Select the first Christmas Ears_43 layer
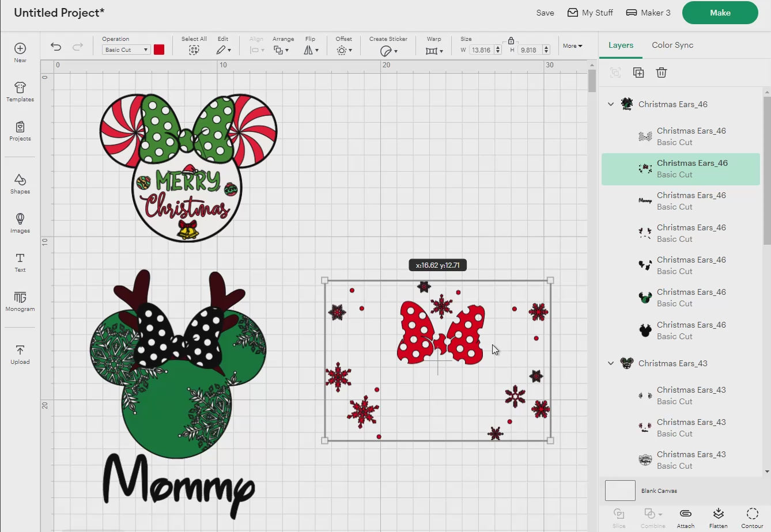Image resolution: width=771 pixels, height=532 pixels. point(681,396)
